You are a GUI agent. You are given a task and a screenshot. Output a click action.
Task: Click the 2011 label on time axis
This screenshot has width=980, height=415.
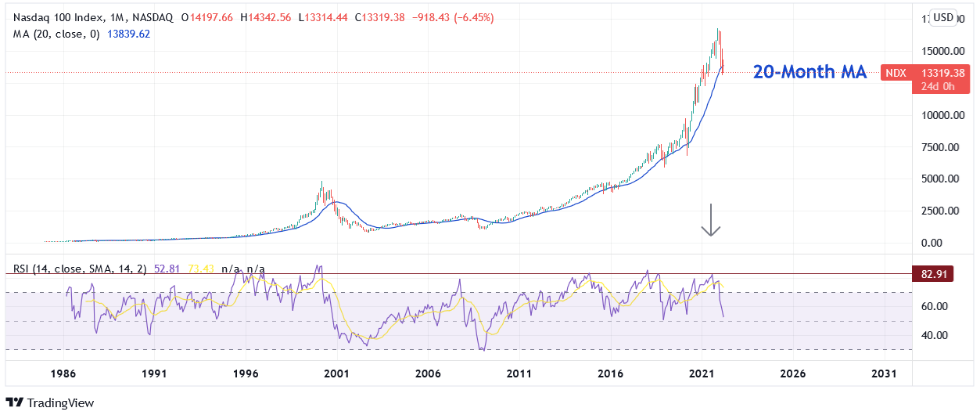pyautogui.click(x=519, y=373)
